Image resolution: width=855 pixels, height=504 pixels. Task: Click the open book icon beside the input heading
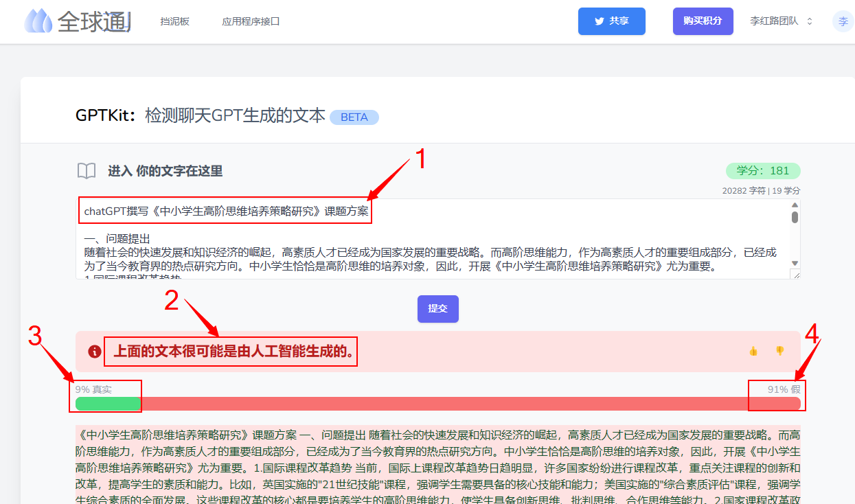click(87, 171)
